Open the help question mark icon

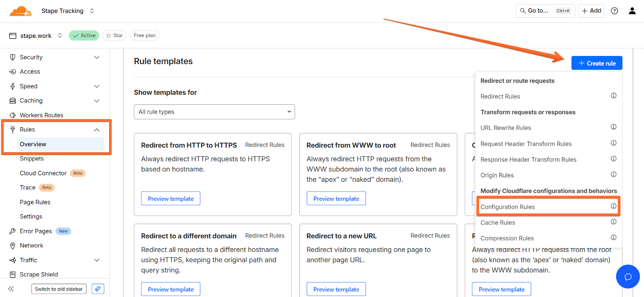614,11
